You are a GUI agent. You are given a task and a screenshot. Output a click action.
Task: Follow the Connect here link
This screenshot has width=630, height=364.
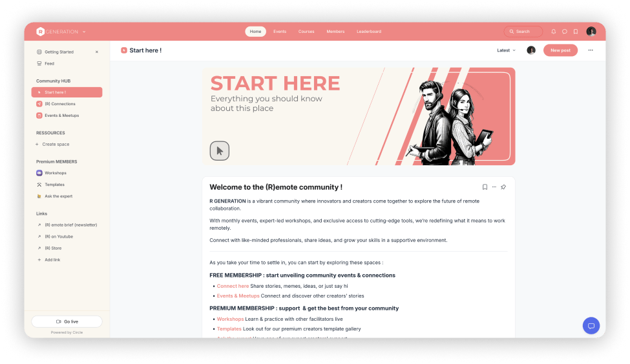[x=233, y=286]
